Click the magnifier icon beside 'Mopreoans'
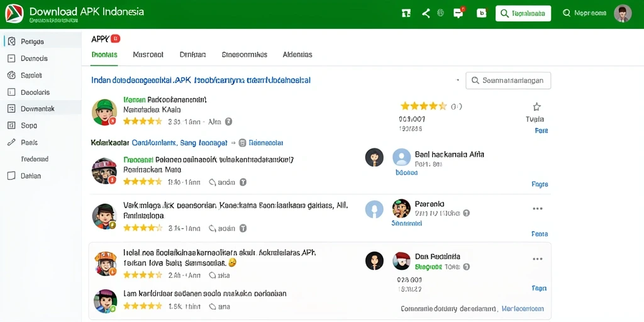The width and height of the screenshot is (644, 322). [x=567, y=13]
